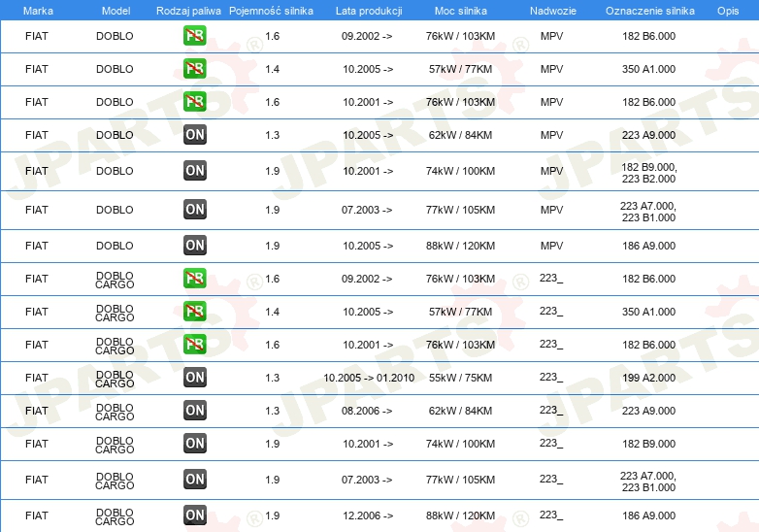Click the production date 08.2006 ->
759x532 pixels.
click(x=367, y=411)
